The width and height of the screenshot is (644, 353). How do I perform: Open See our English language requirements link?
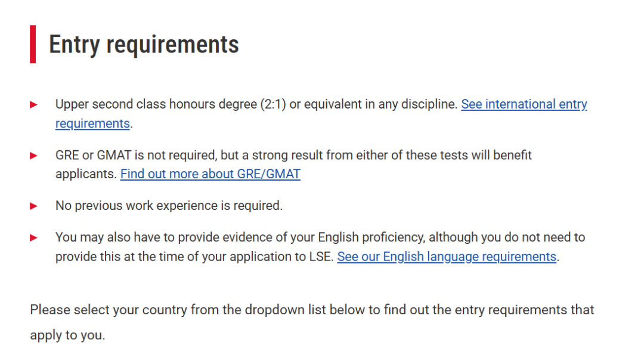(x=447, y=257)
